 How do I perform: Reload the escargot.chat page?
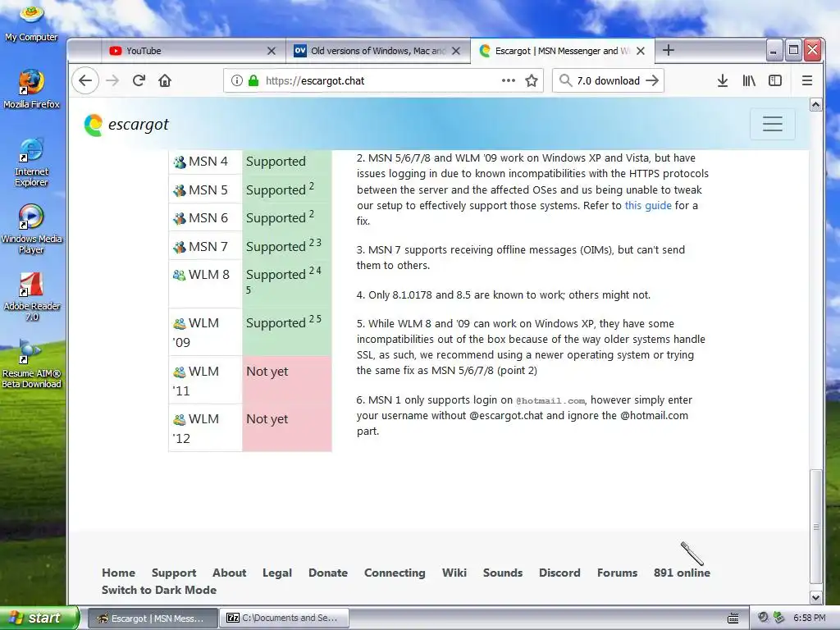[139, 81]
